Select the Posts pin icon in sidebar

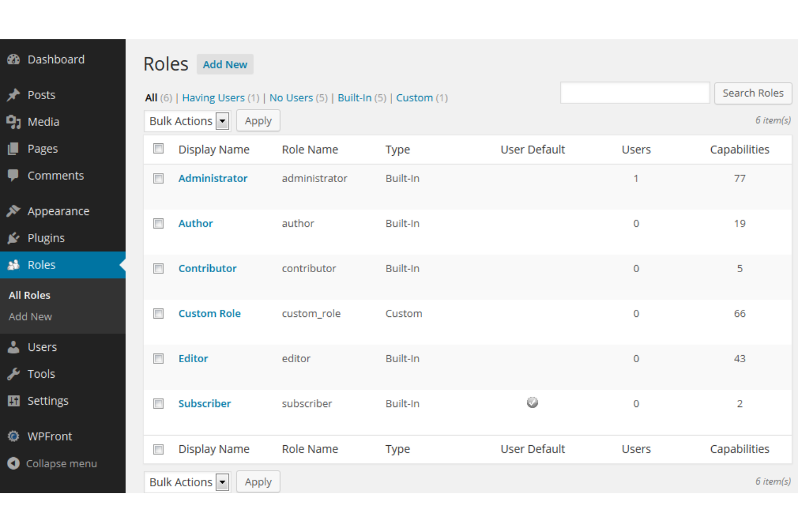(13, 95)
